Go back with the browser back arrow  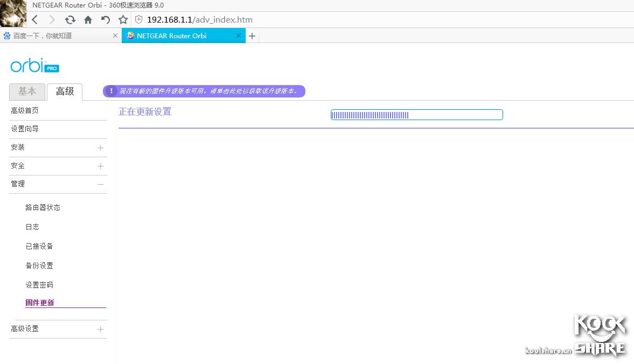coord(35,19)
